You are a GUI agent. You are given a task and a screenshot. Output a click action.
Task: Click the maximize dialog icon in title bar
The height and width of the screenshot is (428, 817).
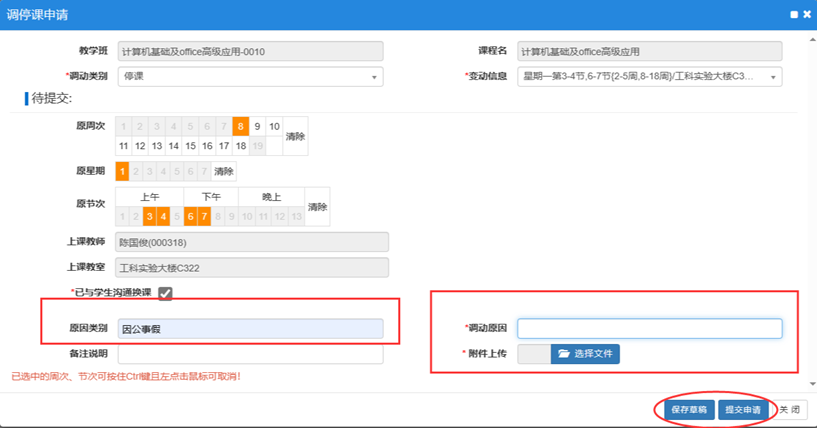point(794,15)
